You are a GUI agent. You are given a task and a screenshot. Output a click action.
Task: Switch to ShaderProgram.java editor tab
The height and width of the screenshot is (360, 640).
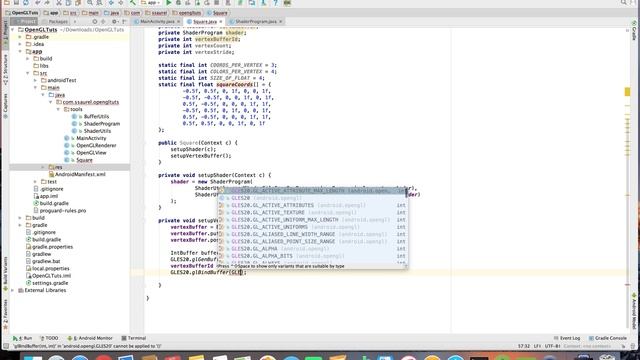click(256, 21)
